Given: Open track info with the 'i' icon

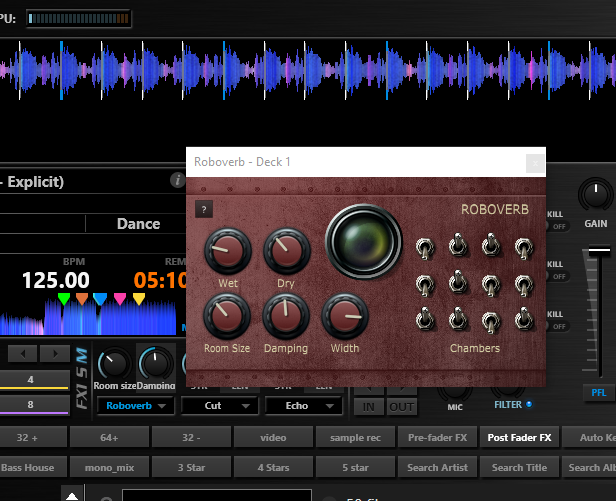Looking at the screenshot, I should 178,180.
